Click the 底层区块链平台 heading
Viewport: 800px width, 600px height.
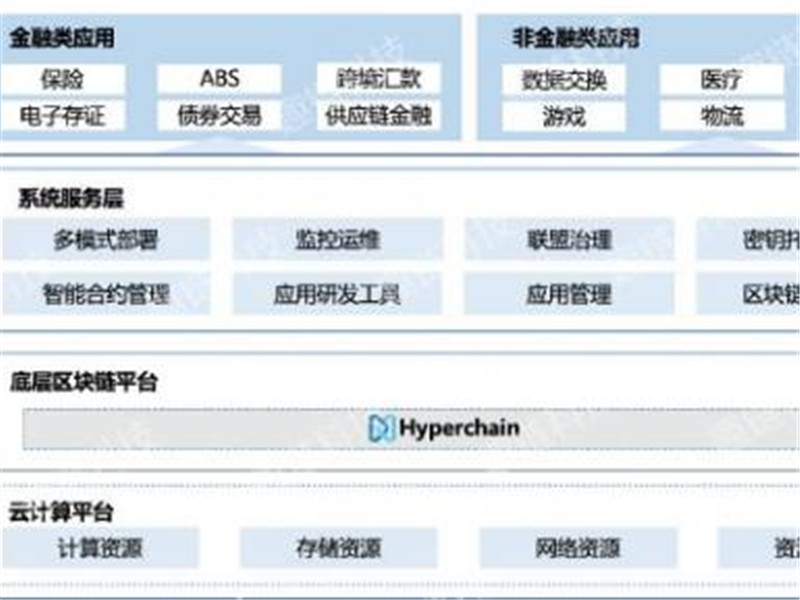(x=84, y=382)
